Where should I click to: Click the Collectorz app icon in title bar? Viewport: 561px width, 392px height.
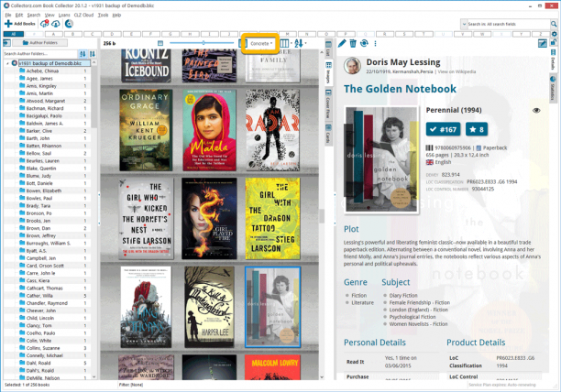pos(5,5)
